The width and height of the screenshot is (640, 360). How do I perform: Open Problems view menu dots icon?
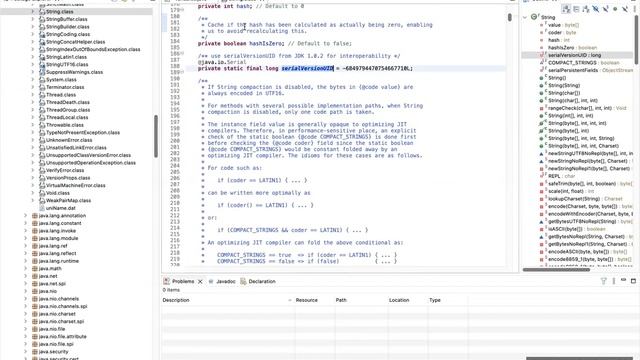pos(613,281)
